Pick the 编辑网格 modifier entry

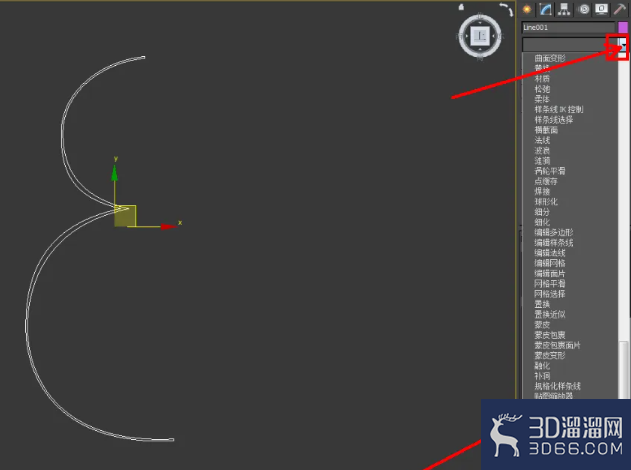pyautogui.click(x=550, y=263)
